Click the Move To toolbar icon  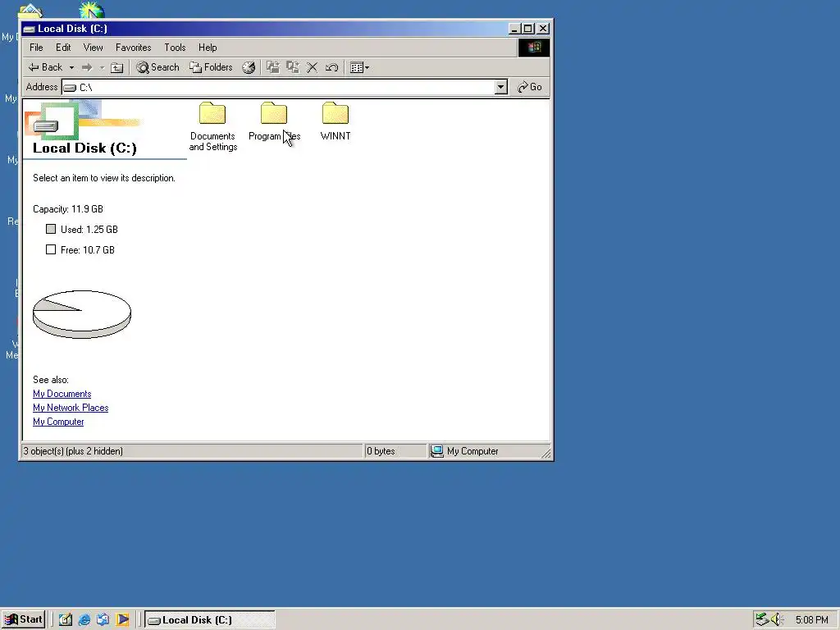coord(273,67)
